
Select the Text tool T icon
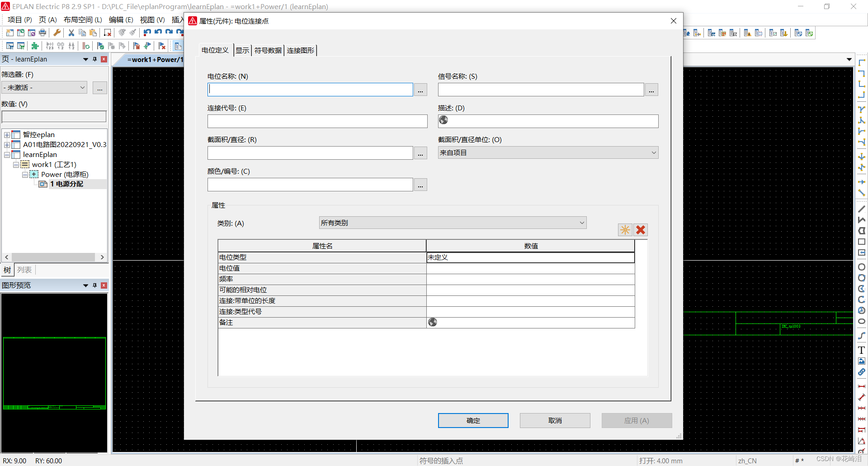862,350
